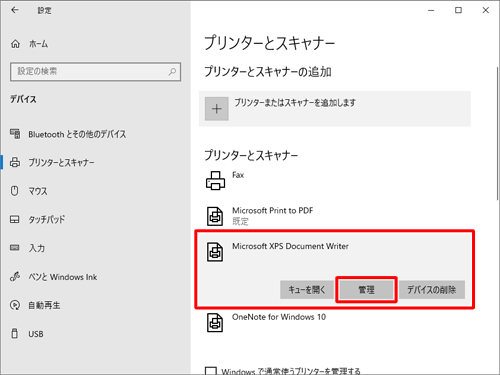Click キューを開く button
This screenshot has width=500, height=375.
[x=307, y=289]
